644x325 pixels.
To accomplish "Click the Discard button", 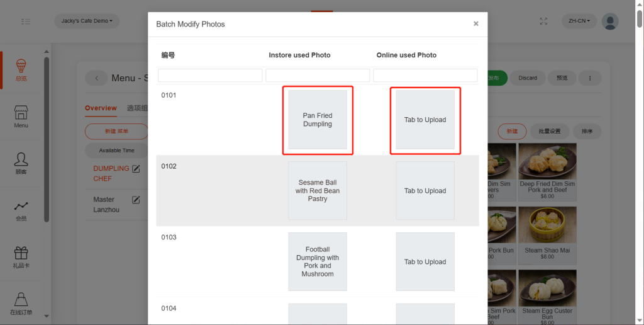I will pyautogui.click(x=528, y=78).
